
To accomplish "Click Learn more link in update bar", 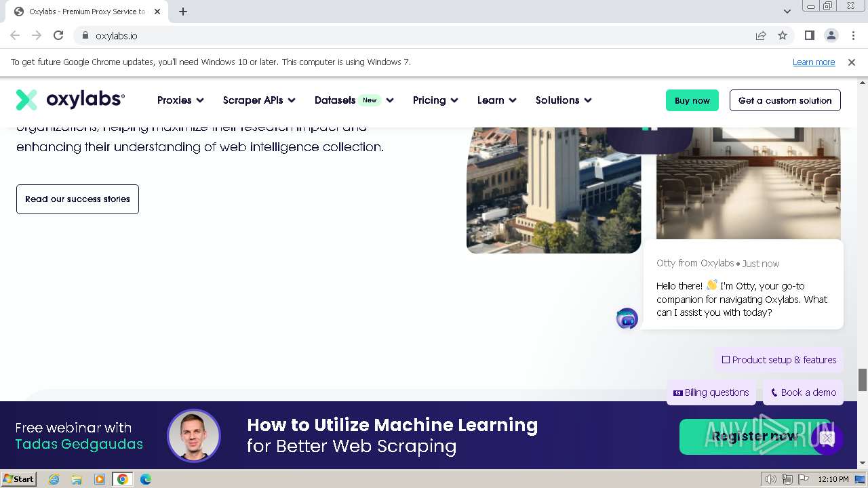I will pyautogui.click(x=814, y=62).
